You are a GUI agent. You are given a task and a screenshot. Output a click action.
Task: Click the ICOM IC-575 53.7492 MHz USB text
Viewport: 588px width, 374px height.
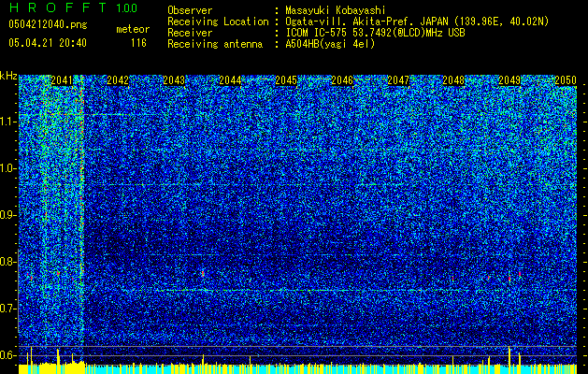[x=375, y=33]
